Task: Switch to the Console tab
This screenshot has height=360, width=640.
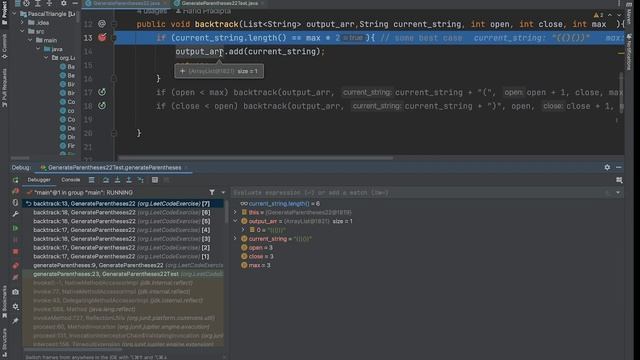Action: (x=71, y=180)
